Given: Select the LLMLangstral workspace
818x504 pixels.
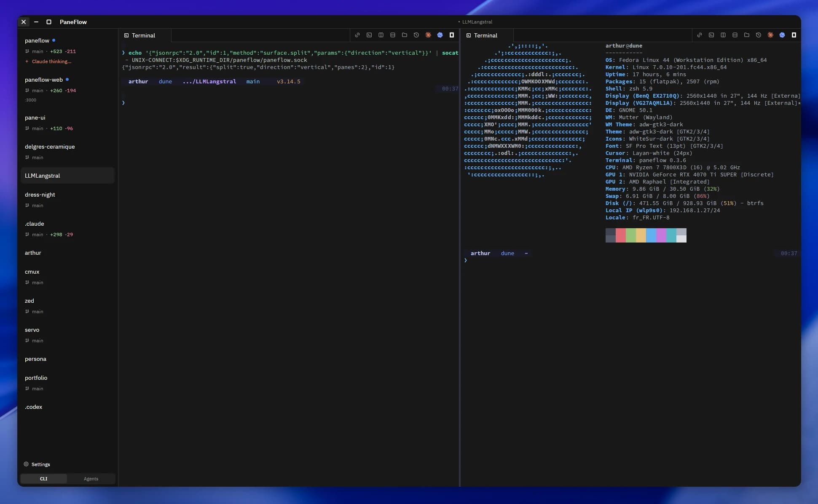Looking at the screenshot, I should pyautogui.click(x=67, y=176).
